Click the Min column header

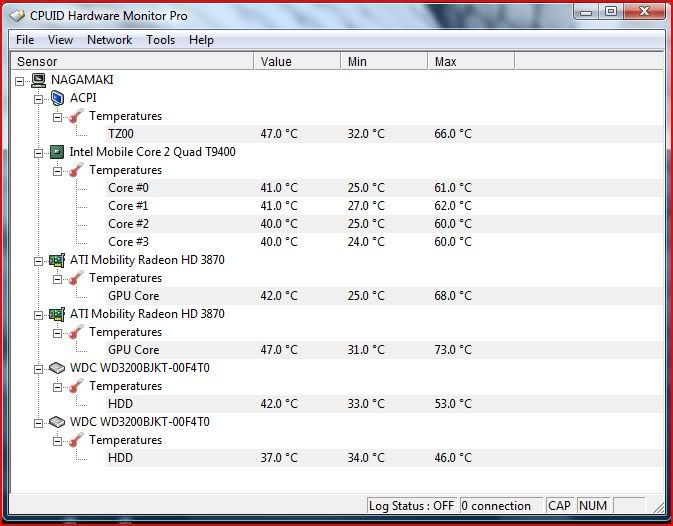(385, 61)
